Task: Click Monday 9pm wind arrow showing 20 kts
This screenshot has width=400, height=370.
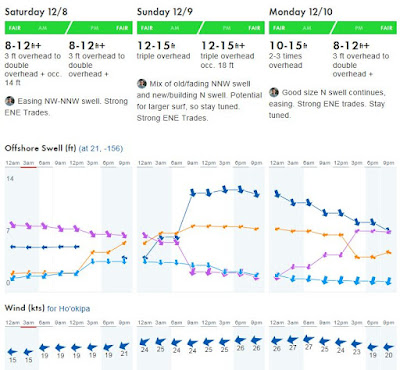Action: pos(388,347)
